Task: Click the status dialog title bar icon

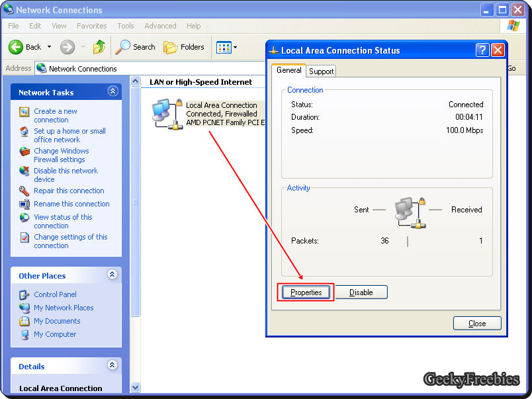Action: pos(273,50)
